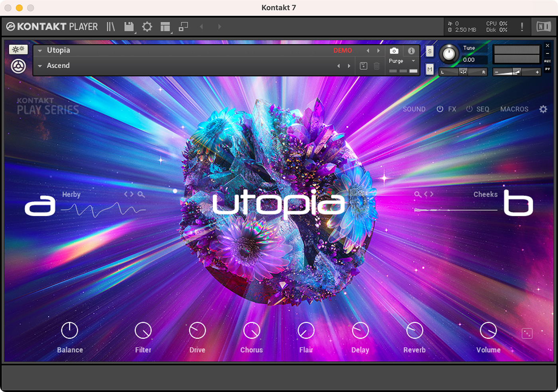Screen dimensions: 558x392
Task: Click the instrument volume slider
Action: tap(516, 72)
